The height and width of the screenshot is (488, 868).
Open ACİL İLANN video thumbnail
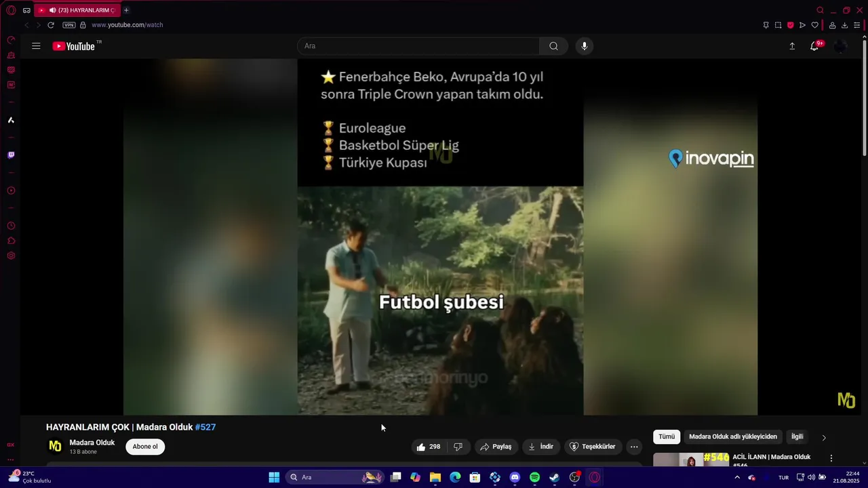click(692, 460)
